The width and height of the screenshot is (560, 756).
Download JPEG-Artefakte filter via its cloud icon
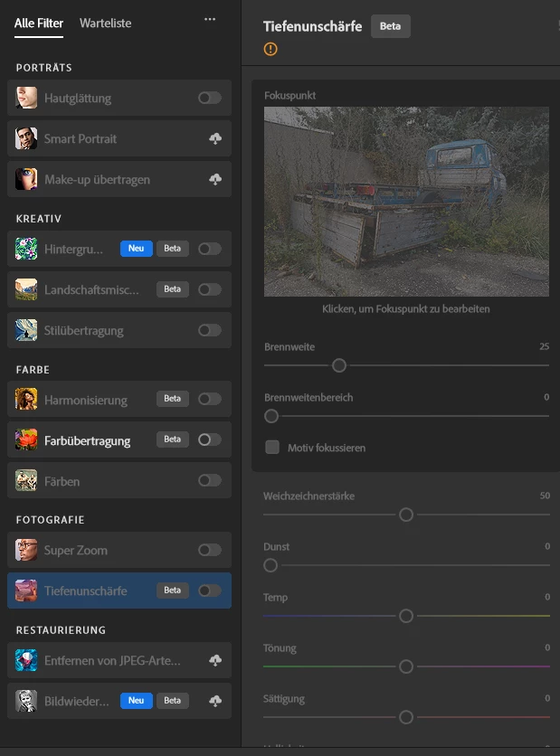tap(215, 660)
